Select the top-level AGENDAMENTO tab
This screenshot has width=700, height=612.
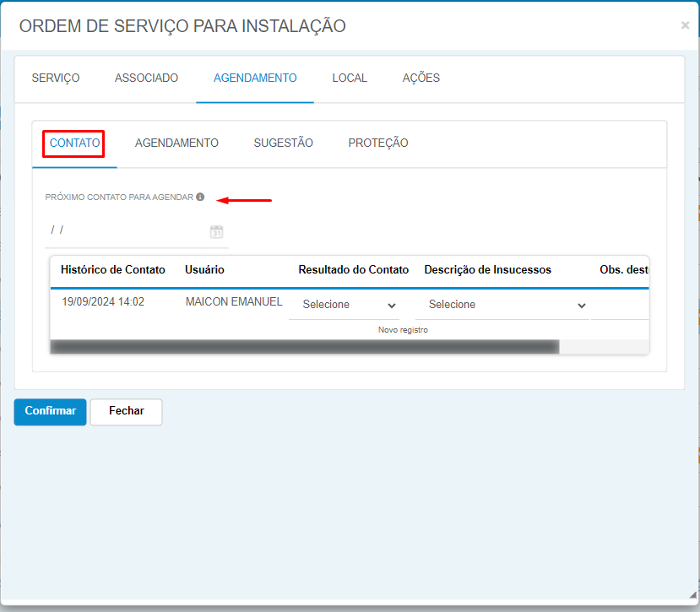[x=255, y=79]
